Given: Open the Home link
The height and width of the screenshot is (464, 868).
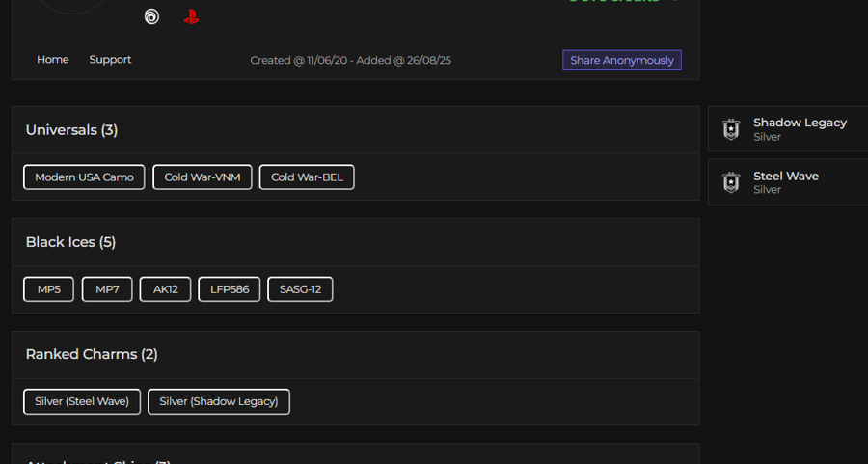Looking at the screenshot, I should coord(53,59).
